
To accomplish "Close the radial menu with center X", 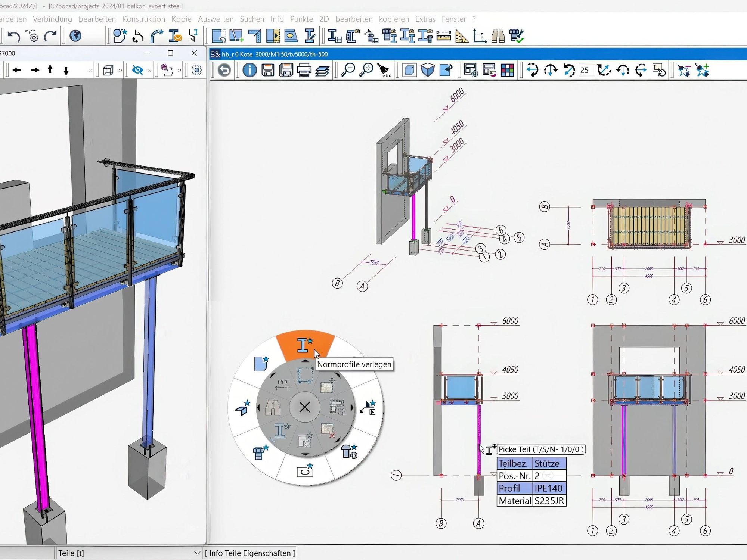I will pos(305,407).
